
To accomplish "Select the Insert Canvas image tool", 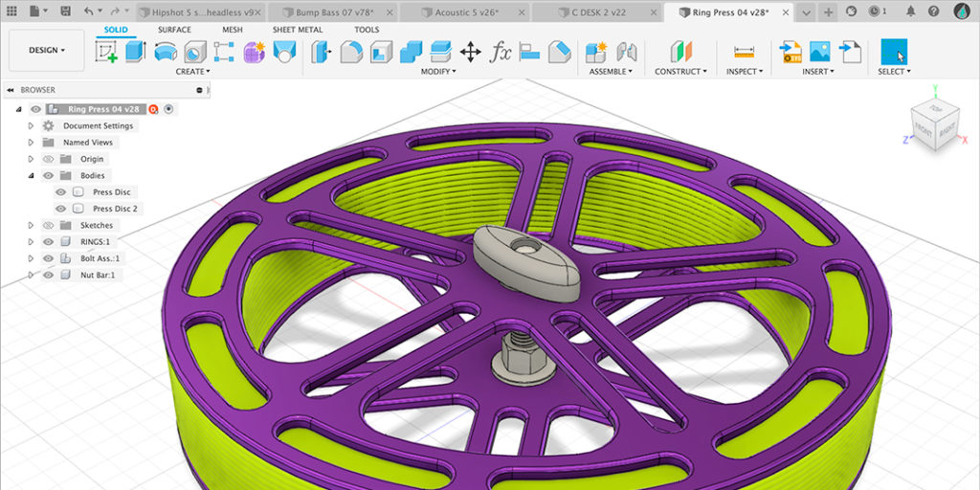I will tap(820, 52).
